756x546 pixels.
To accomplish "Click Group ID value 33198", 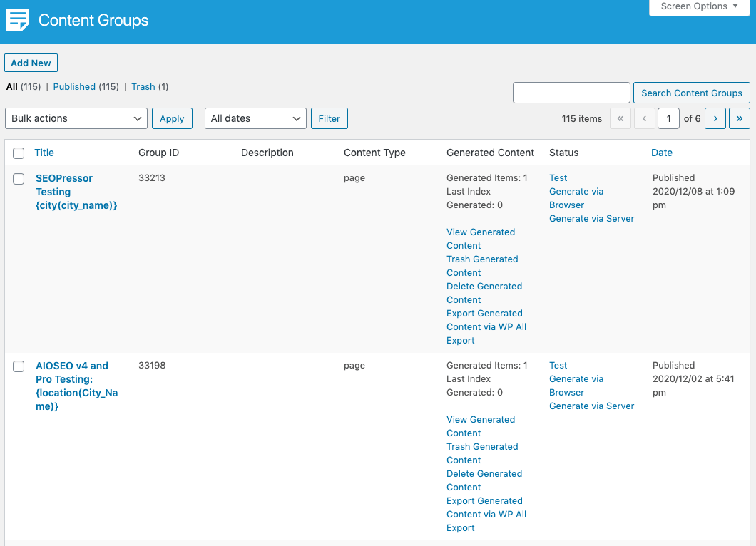I will [x=152, y=365].
